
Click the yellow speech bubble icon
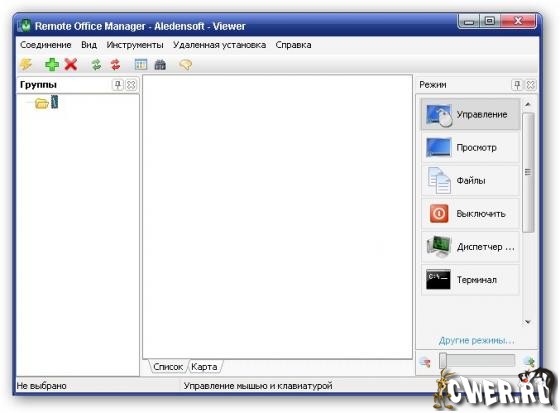pos(185,65)
